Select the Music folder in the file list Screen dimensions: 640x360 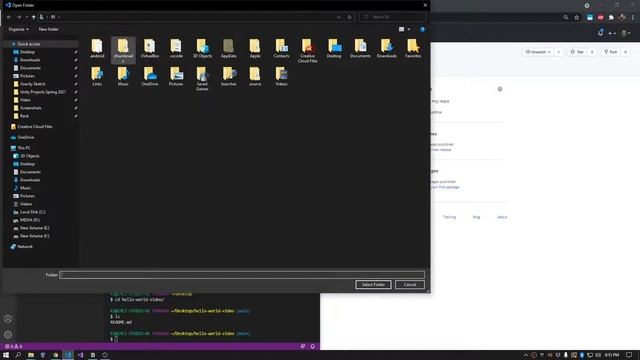click(x=123, y=76)
